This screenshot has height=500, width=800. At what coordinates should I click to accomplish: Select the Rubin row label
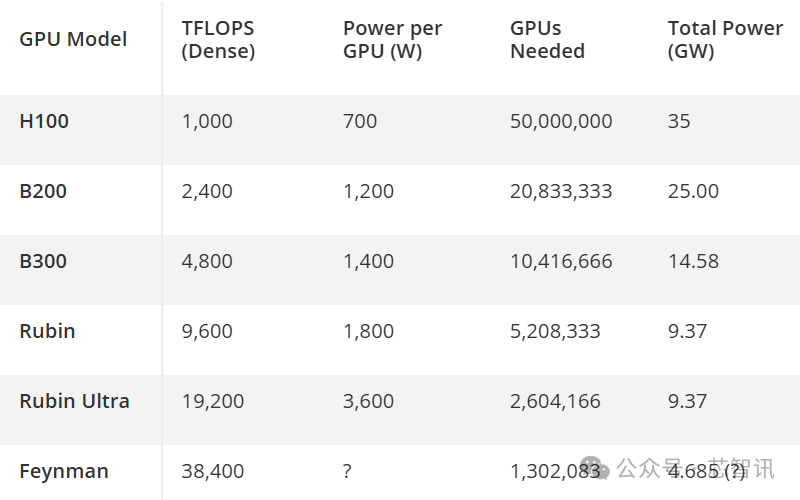click(47, 331)
